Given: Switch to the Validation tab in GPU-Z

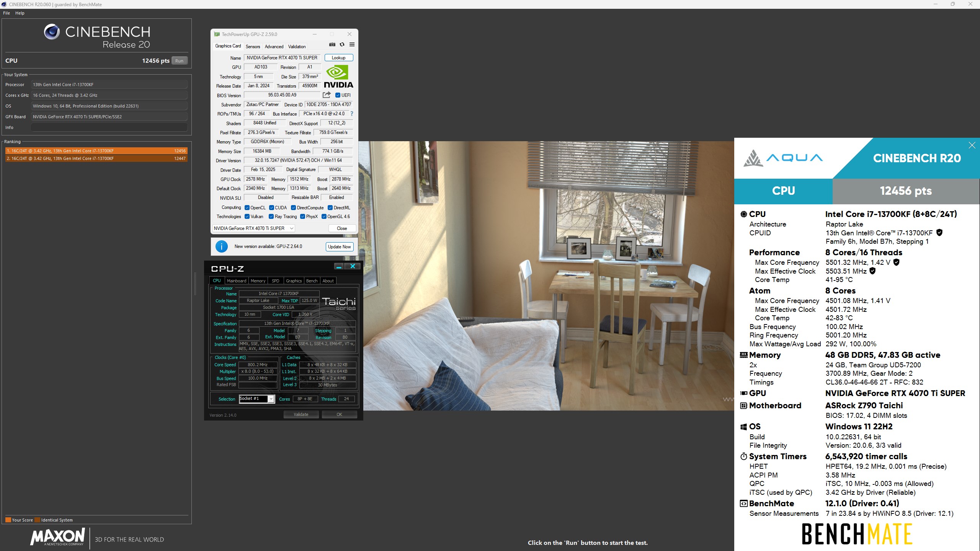Looking at the screenshot, I should (297, 47).
